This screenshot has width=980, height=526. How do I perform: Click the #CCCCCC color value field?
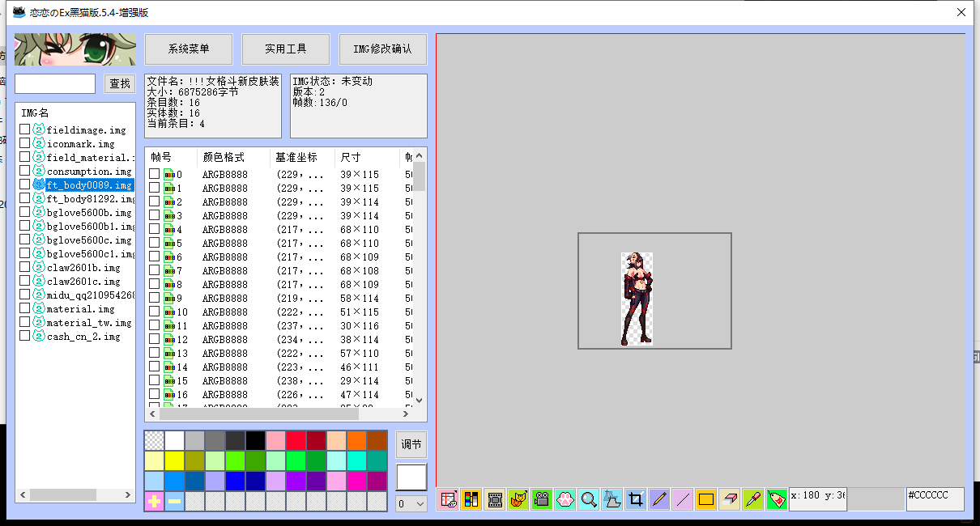pyautogui.click(x=935, y=499)
